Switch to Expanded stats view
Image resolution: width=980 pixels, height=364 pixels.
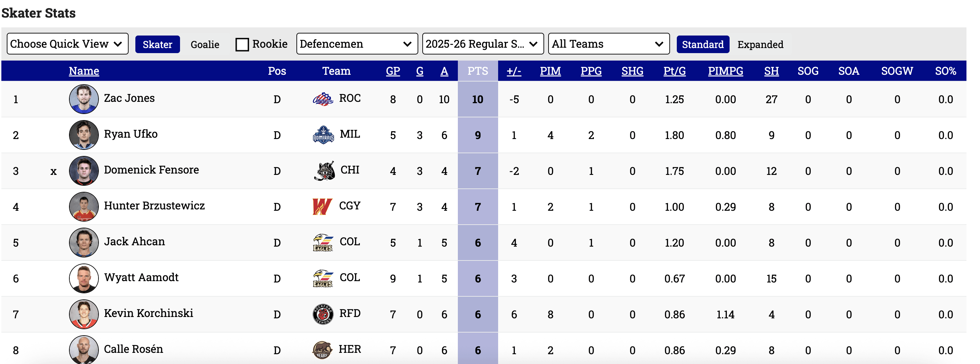pos(760,45)
